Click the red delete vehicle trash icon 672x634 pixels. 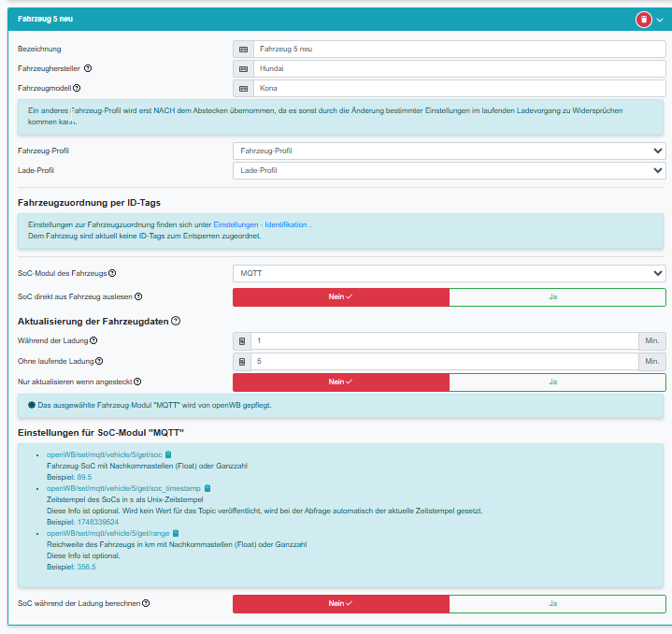coord(643,19)
